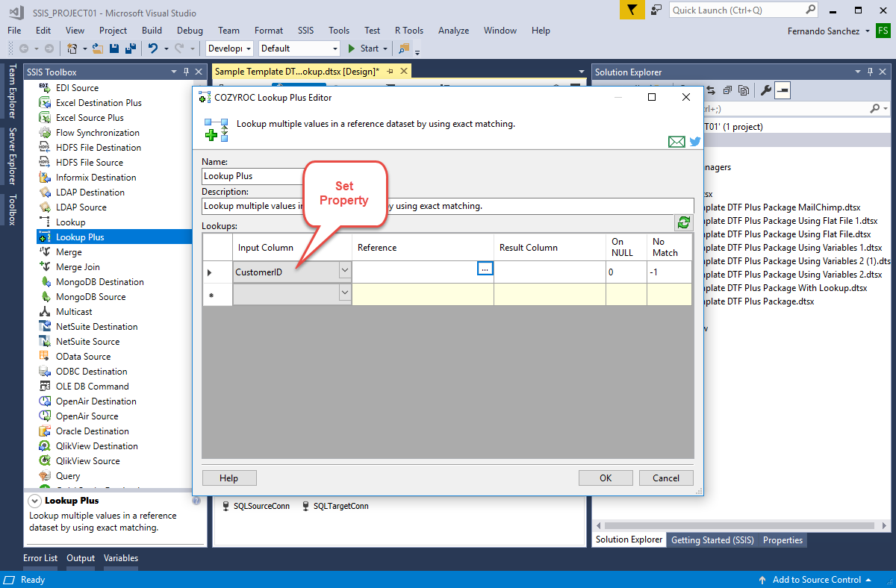Open the Team Explorer side tab

[x=12, y=91]
